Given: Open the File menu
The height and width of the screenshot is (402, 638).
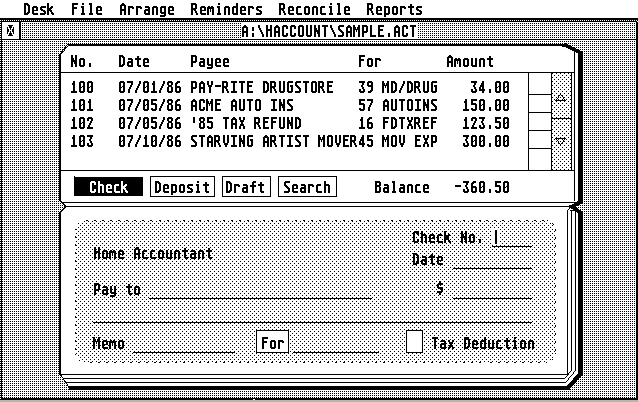Looking at the screenshot, I should pos(86,9).
